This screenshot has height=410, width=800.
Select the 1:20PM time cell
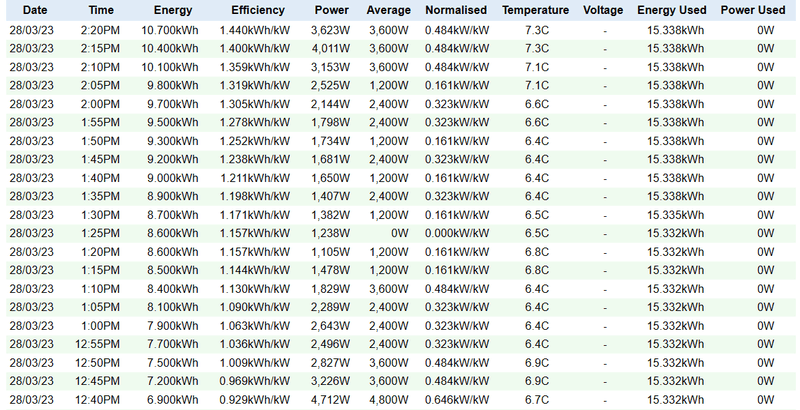click(x=100, y=252)
